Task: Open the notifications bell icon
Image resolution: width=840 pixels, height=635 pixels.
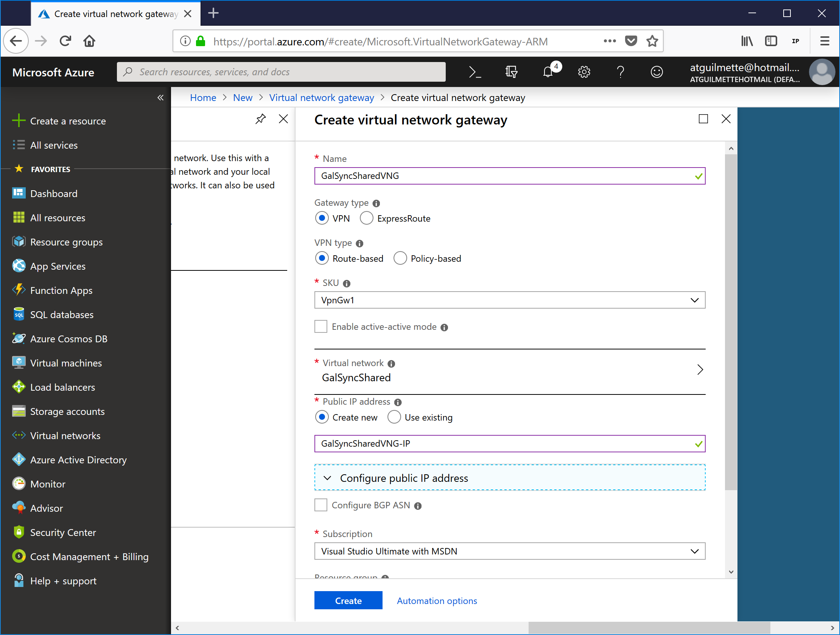Action: click(x=548, y=72)
